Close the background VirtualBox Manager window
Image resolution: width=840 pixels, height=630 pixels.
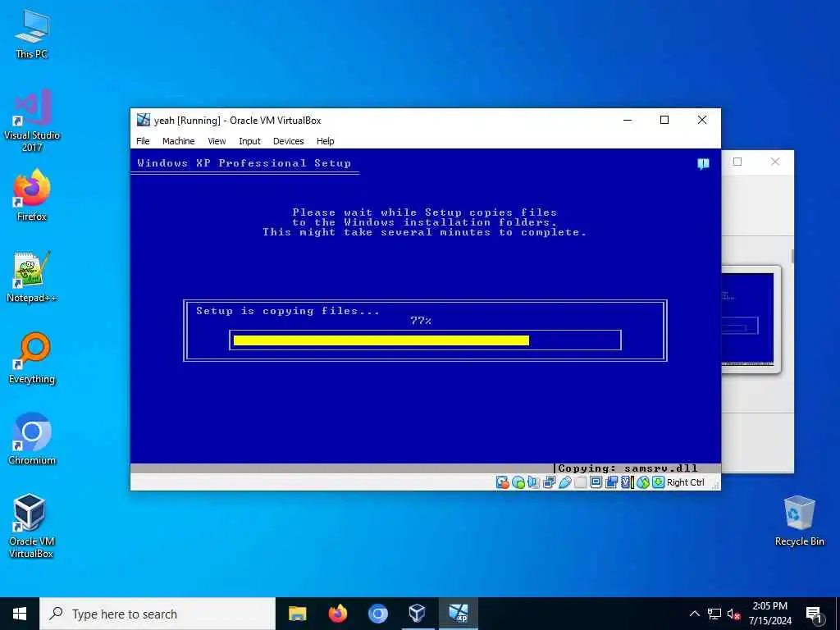775,162
